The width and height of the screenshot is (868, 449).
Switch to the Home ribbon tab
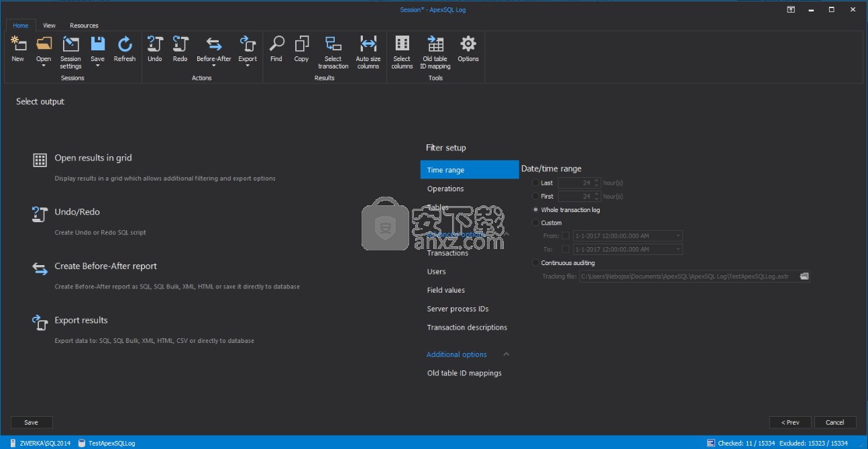click(x=21, y=26)
